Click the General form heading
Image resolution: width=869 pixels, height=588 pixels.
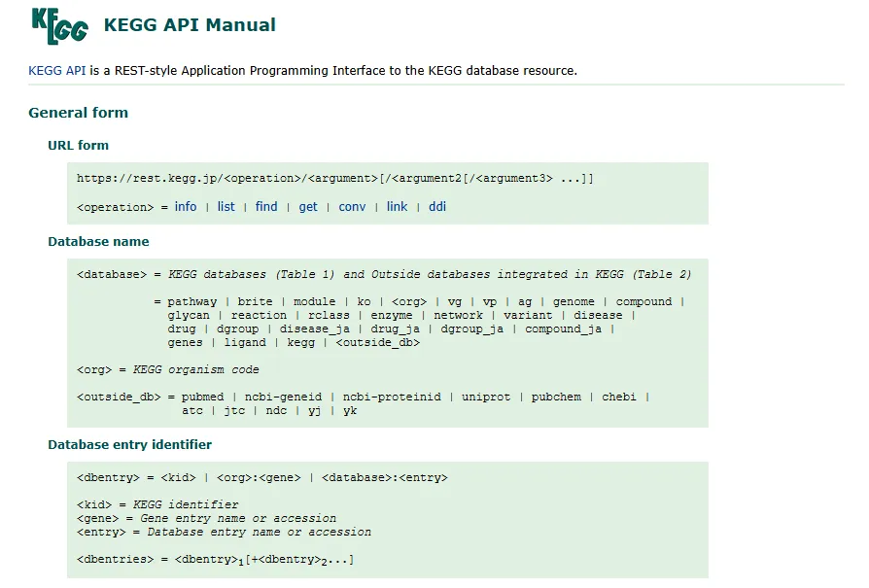coord(78,113)
